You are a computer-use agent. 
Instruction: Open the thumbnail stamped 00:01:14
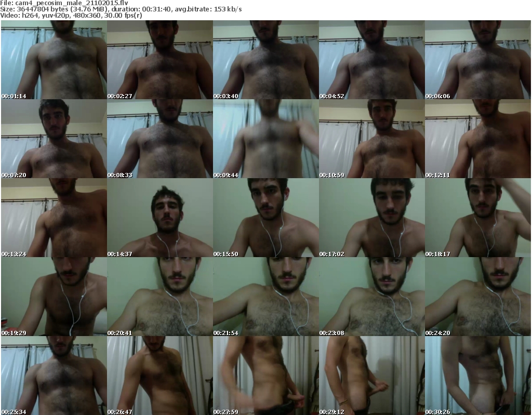[x=54, y=60]
